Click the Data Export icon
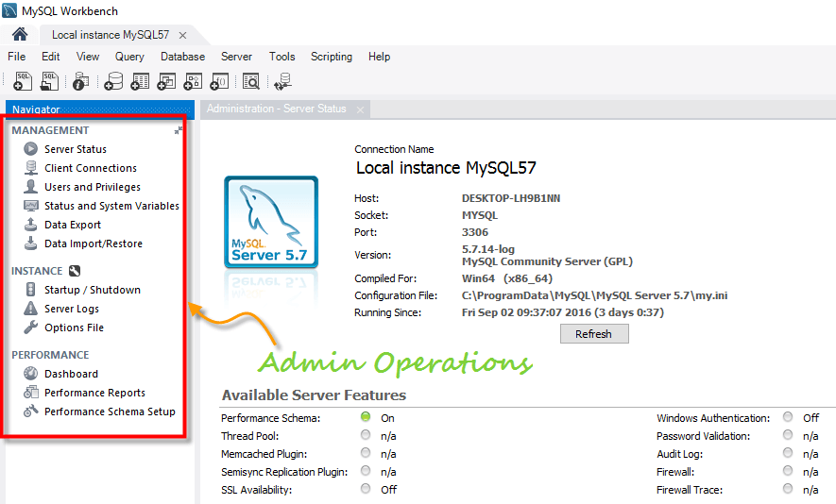The image size is (836, 504). coord(31,225)
